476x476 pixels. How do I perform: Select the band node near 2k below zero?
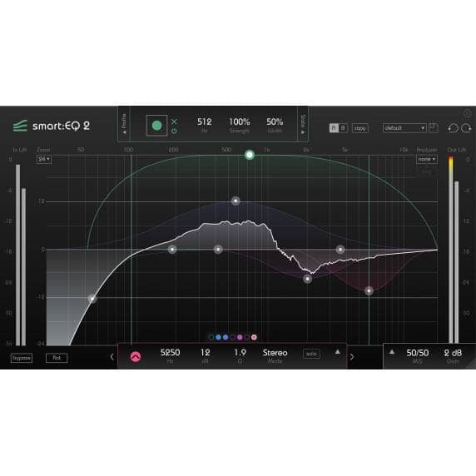pyautogui.click(x=308, y=279)
